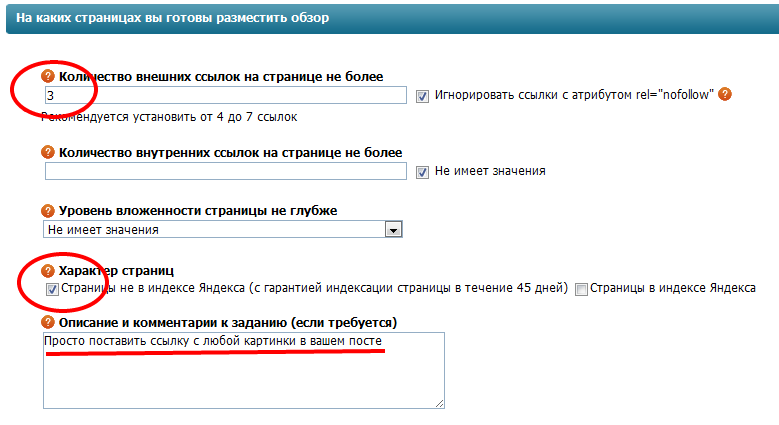Click empty internal links count input field
The height and width of the screenshot is (425, 779).
225,171
